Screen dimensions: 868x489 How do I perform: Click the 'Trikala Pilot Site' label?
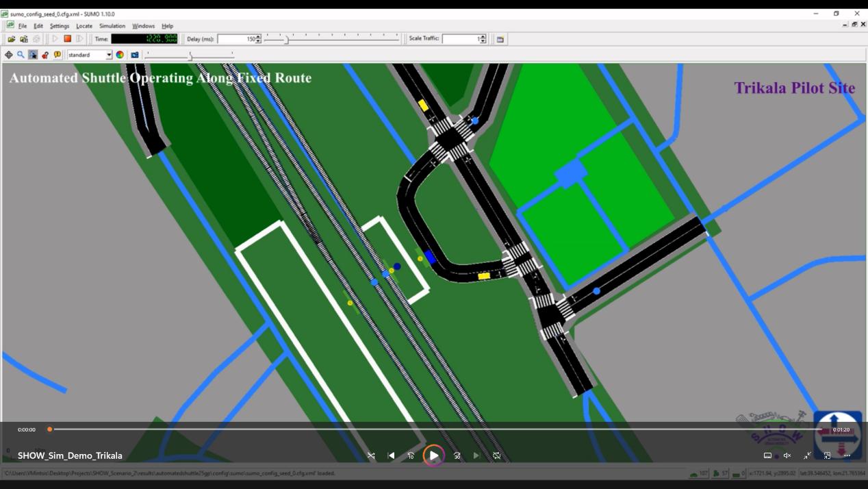click(795, 88)
